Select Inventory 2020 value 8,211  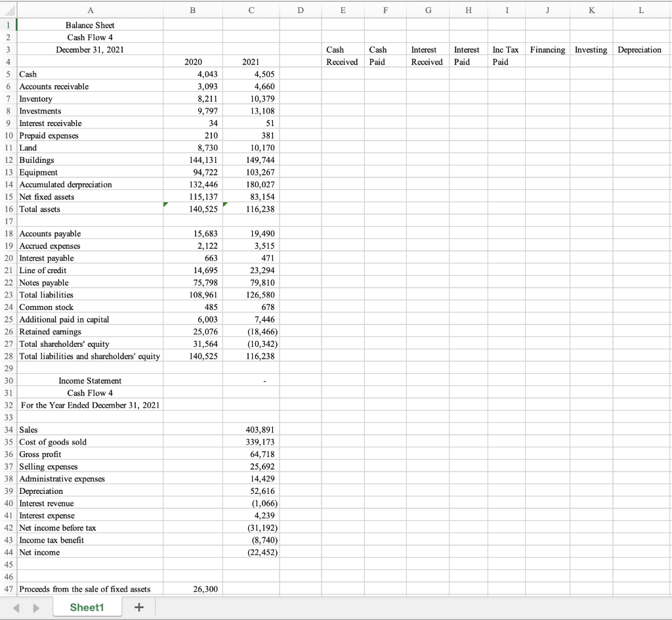(x=193, y=99)
